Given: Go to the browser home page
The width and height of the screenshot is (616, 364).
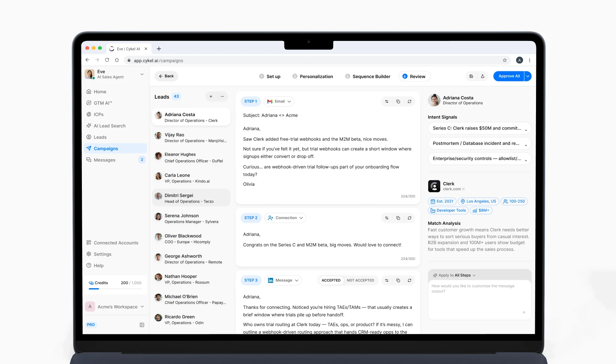Looking at the screenshot, I should (x=117, y=60).
